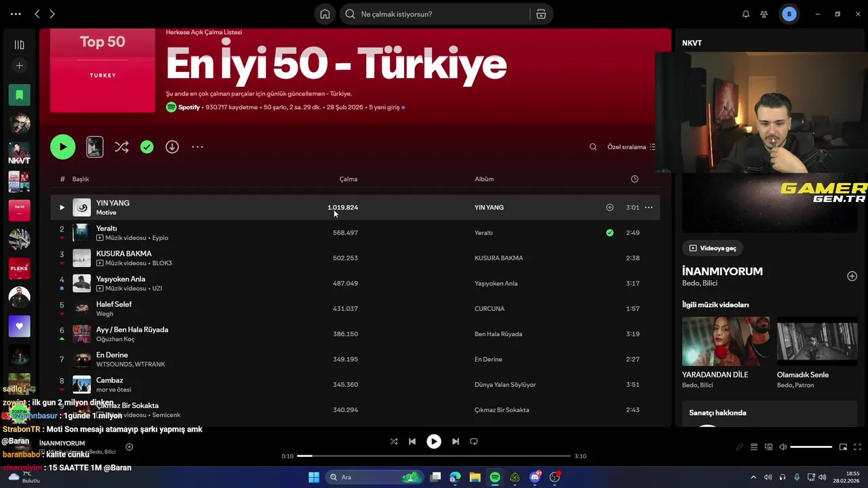Open more options for YIN YANG

[x=648, y=207]
